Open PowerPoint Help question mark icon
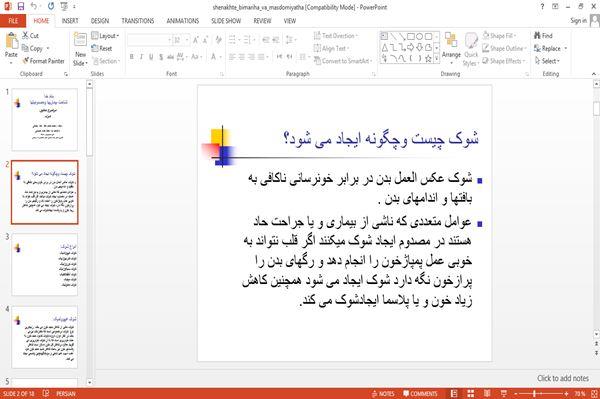Screen dimensions: 600x399 [542, 7]
